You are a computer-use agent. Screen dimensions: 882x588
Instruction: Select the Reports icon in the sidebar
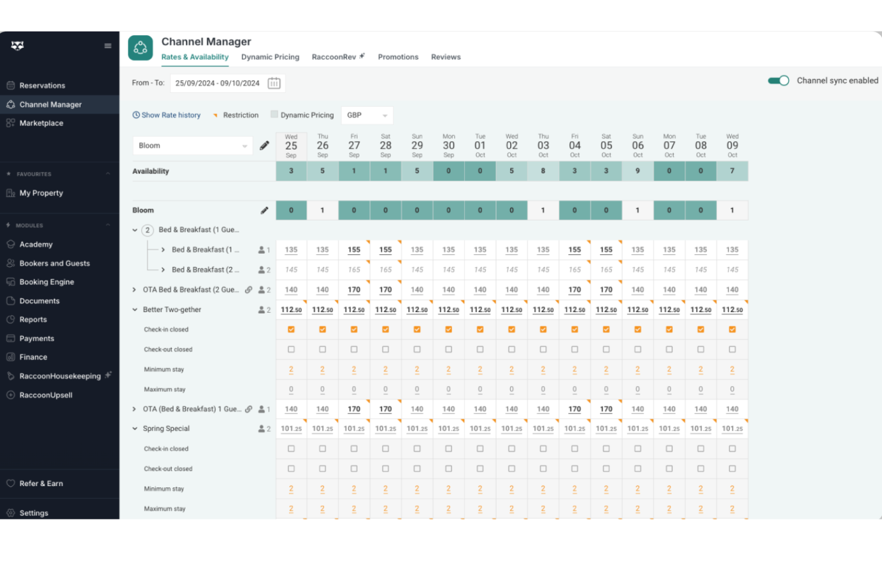(x=11, y=319)
